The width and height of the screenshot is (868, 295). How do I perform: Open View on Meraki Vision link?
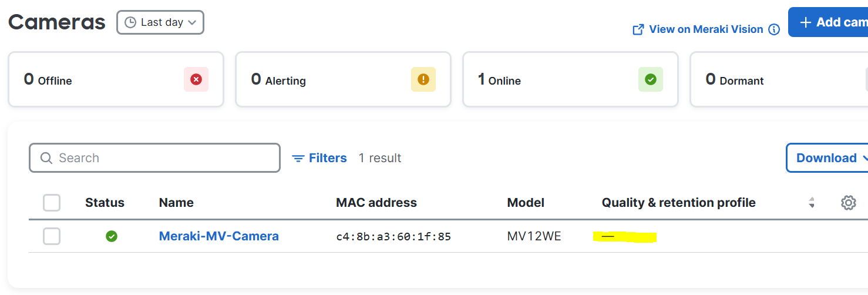tap(706, 29)
